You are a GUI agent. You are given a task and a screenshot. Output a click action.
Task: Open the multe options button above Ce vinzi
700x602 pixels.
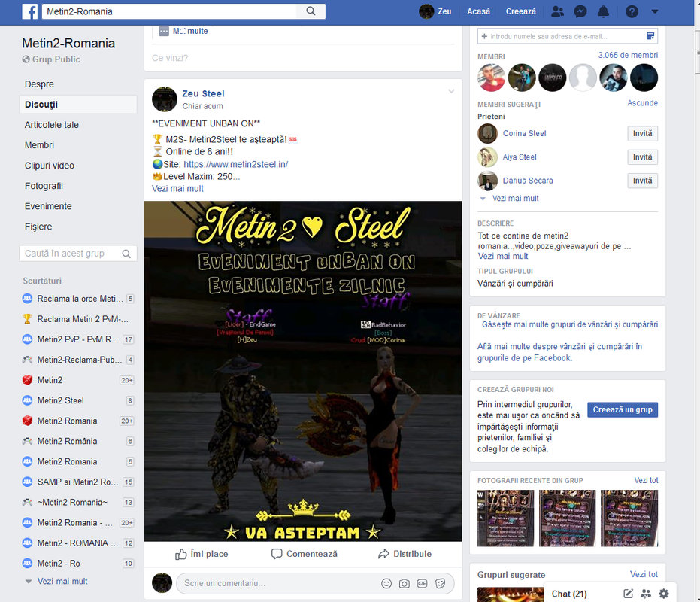183,31
